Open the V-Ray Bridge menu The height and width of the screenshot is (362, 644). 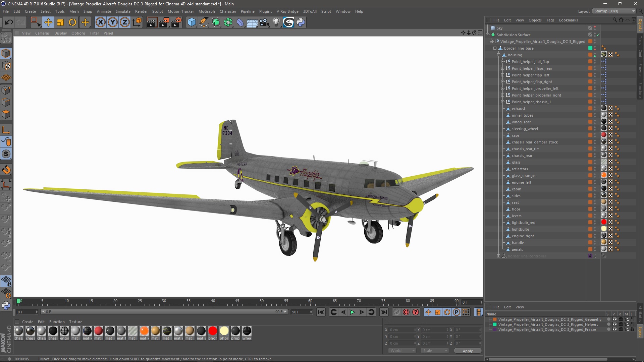click(287, 11)
